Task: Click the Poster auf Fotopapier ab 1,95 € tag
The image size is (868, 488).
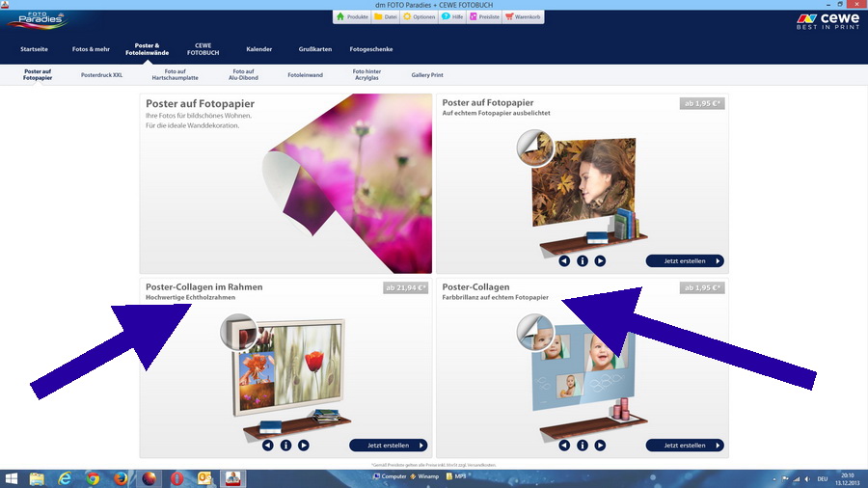Action: coord(702,103)
